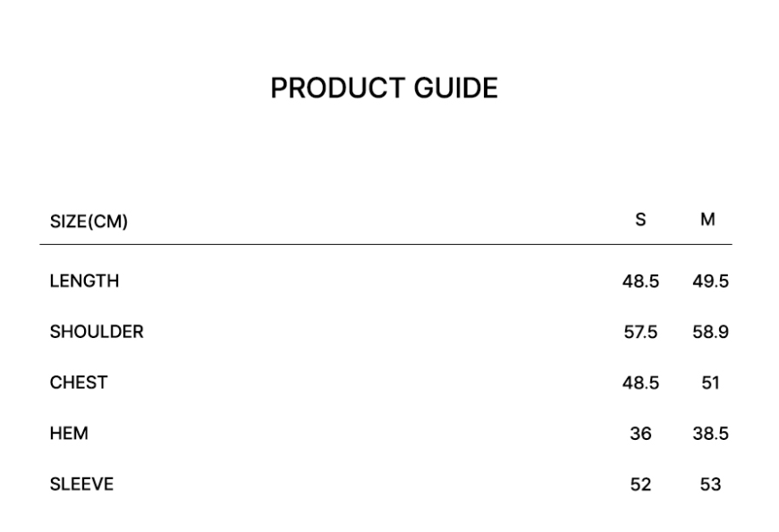Click the M size column header
The height and width of the screenshot is (532, 779).
pyautogui.click(x=707, y=220)
